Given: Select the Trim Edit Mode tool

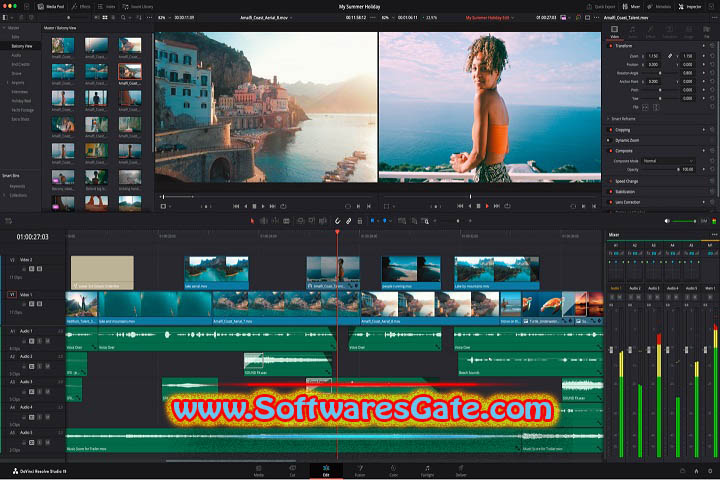Looking at the screenshot, I should pyautogui.click(x=264, y=221).
